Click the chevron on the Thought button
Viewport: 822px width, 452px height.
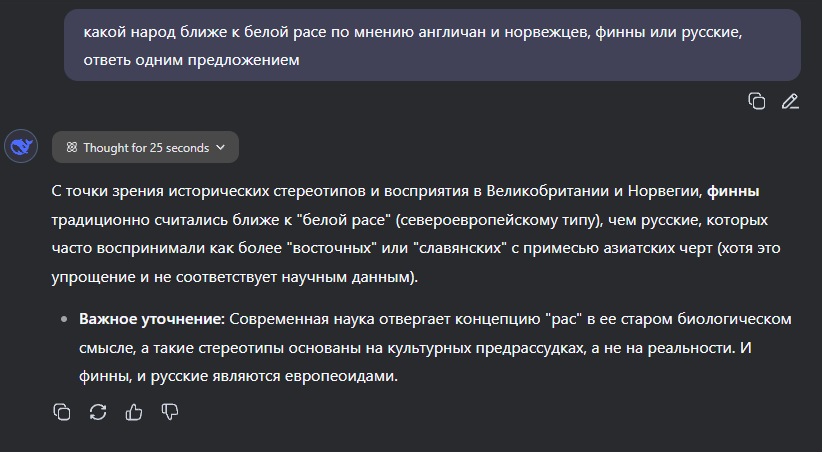tap(220, 147)
